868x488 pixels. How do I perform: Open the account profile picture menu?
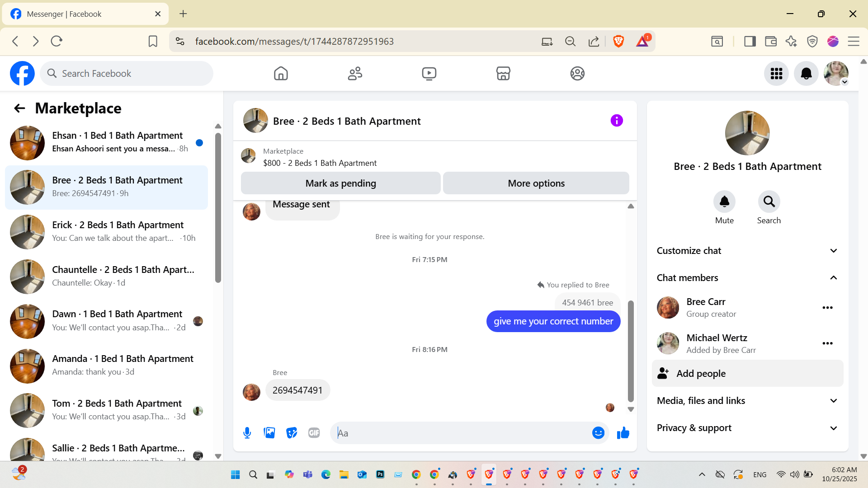[x=836, y=73]
